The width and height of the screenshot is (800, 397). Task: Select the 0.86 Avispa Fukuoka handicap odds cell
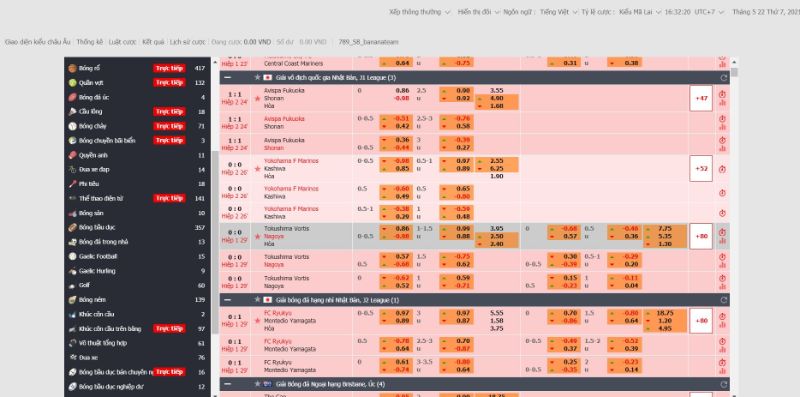[396, 90]
